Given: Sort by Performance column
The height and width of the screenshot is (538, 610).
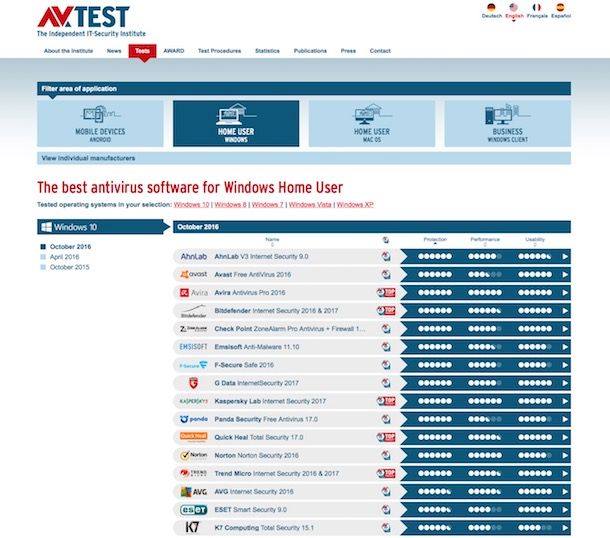Looking at the screenshot, I should 485,241.
